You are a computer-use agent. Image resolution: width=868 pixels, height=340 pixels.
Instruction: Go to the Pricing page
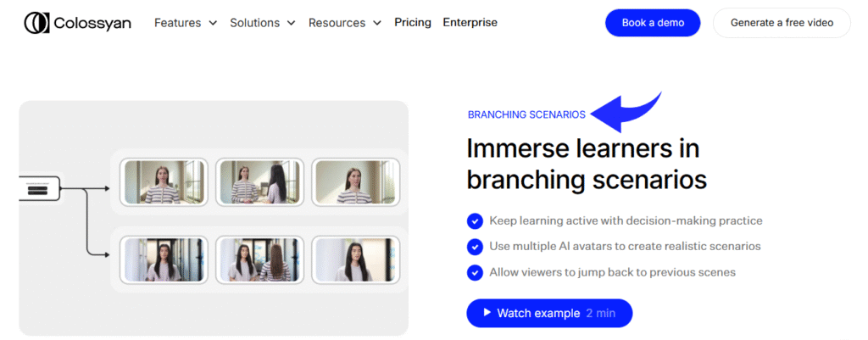[x=413, y=23]
